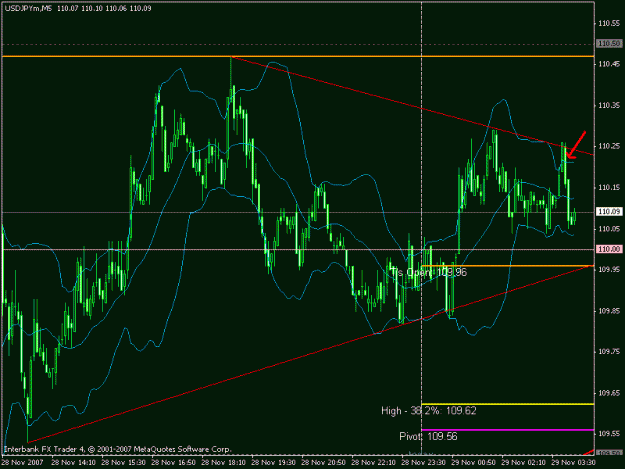Click the 110.09 current price tag

[609, 212]
